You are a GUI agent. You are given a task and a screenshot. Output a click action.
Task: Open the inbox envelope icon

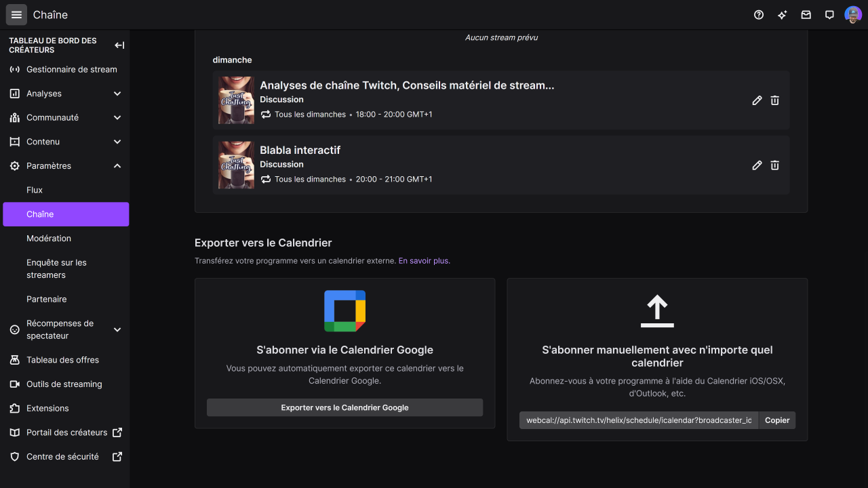click(x=806, y=15)
